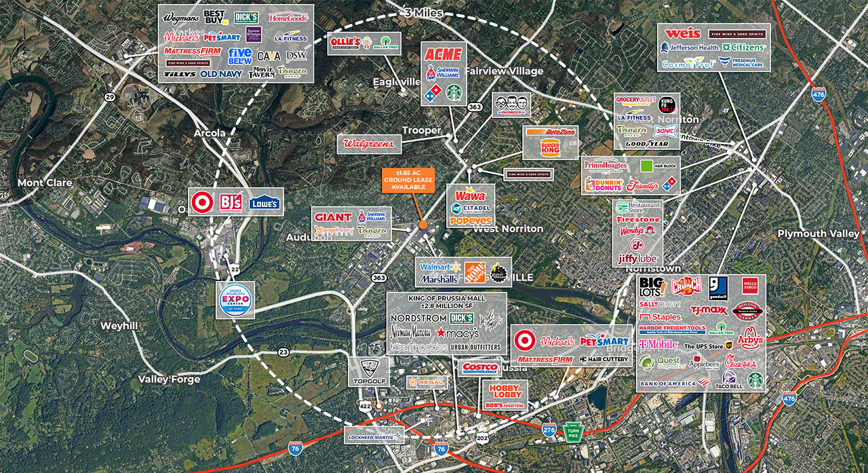
Task: Click the Weis supermarket logo
Action: (x=682, y=33)
